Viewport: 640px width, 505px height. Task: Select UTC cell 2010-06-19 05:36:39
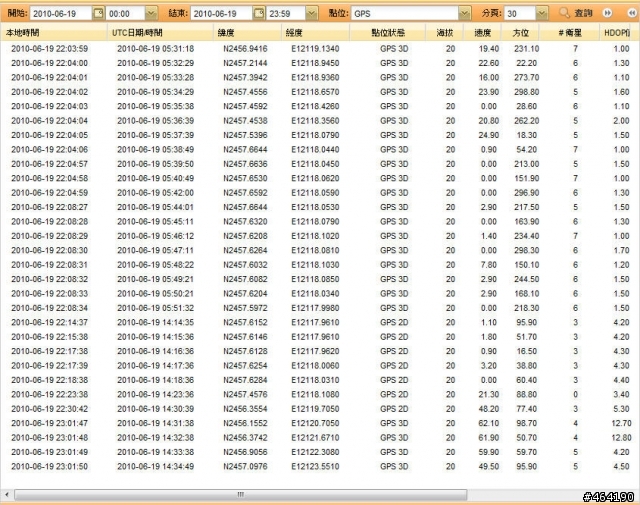[x=156, y=121]
